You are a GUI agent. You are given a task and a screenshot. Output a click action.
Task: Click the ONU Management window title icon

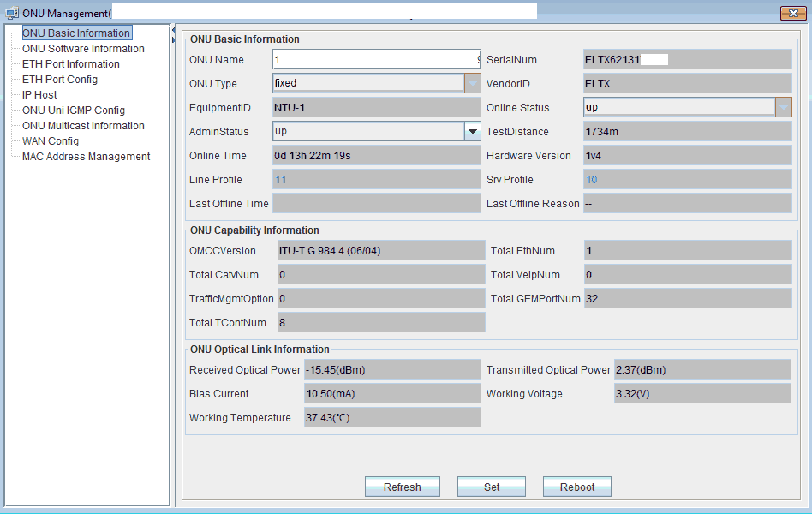[x=12, y=13]
